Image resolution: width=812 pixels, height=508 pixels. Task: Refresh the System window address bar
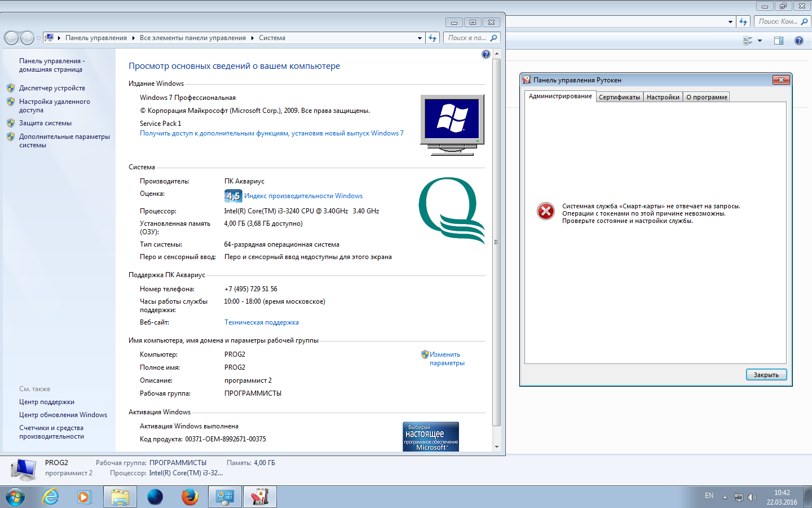coord(433,38)
